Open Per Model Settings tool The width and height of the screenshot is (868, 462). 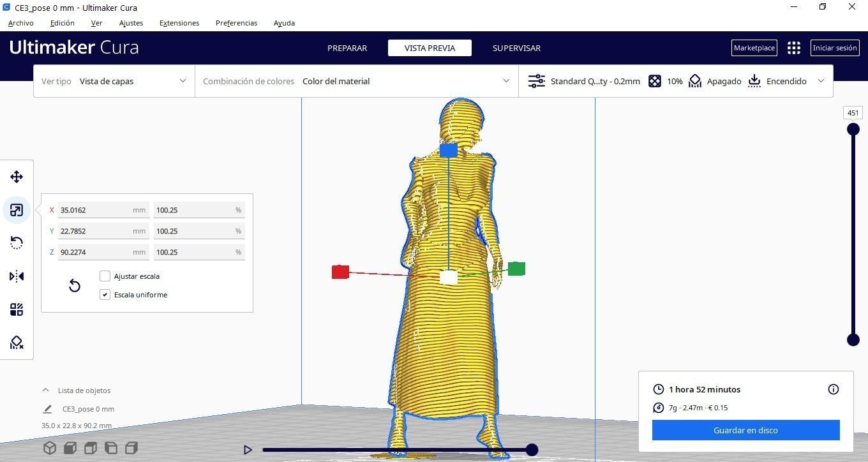(x=17, y=309)
